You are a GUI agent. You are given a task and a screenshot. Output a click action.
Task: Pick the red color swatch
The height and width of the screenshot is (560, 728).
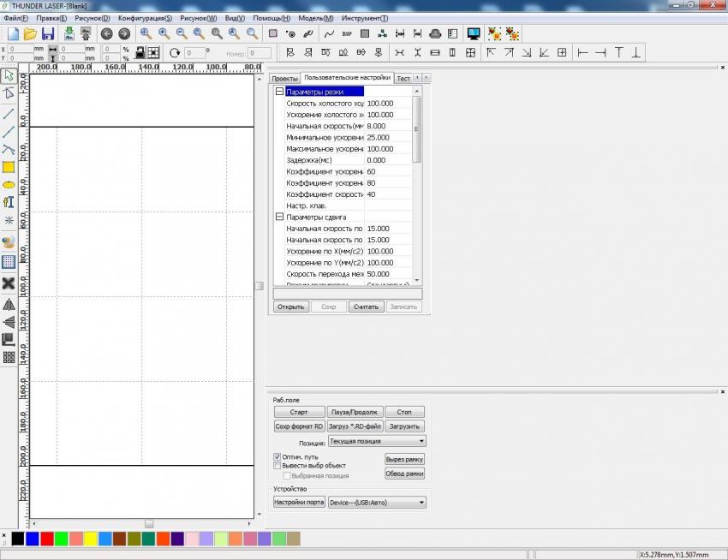[x=47, y=539]
